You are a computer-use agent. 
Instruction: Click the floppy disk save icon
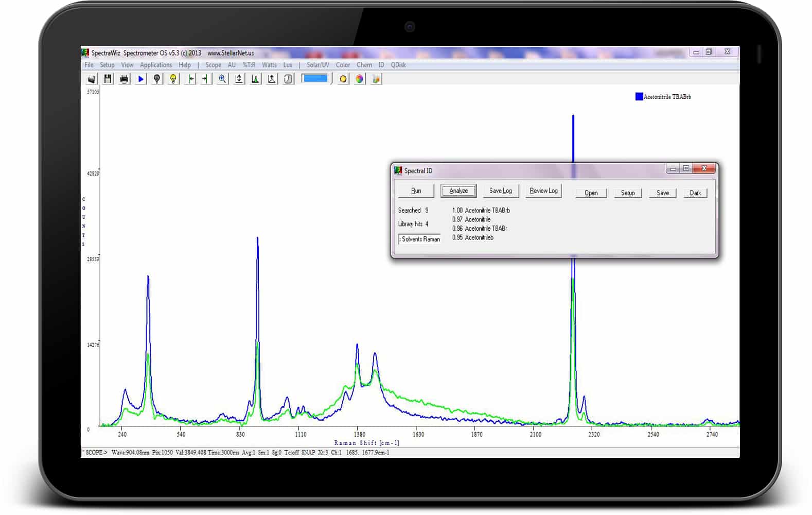tap(108, 79)
